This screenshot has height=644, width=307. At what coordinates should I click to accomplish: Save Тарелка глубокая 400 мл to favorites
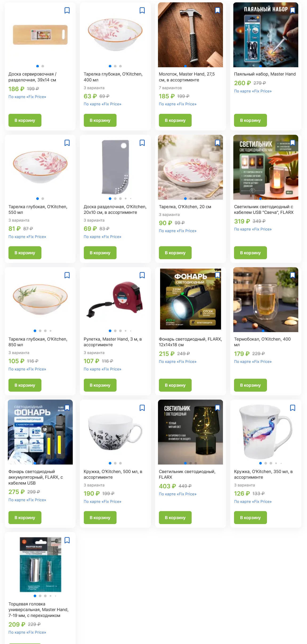click(142, 11)
